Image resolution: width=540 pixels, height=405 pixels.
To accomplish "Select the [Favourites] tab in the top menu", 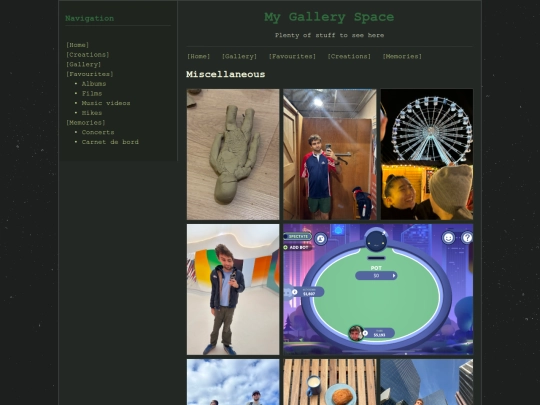I will pos(292,56).
